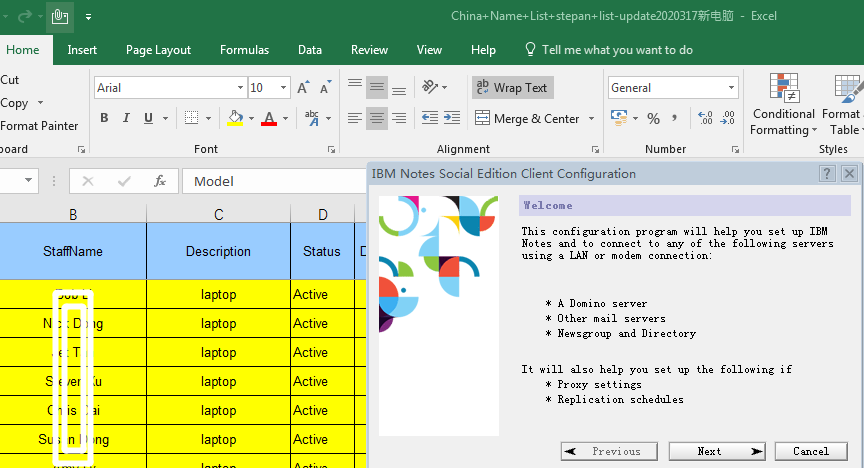Open the Formulas tab
This screenshot has width=864, height=468.
[x=244, y=50]
